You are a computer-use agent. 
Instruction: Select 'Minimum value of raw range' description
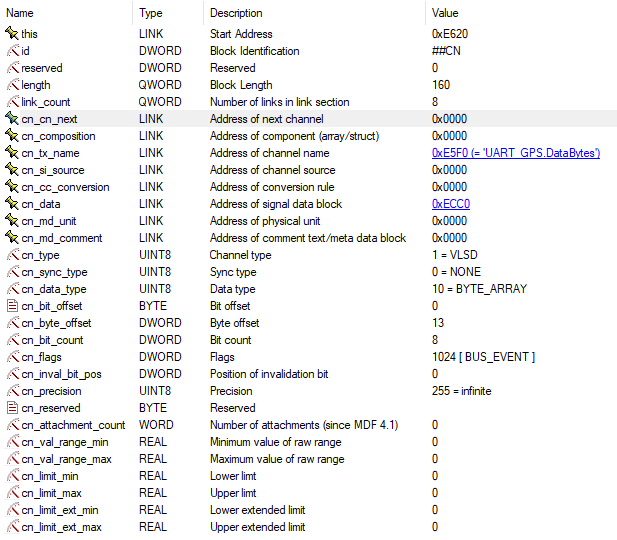point(275,442)
